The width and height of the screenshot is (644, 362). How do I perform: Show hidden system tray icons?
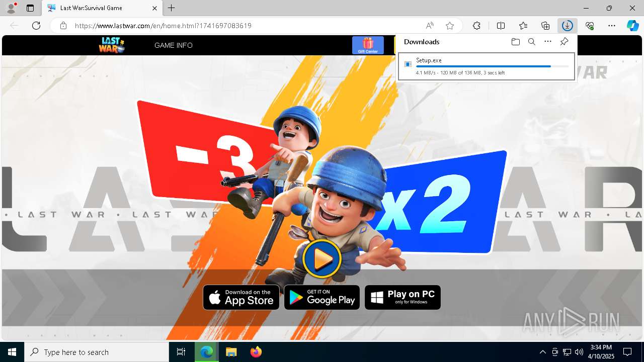point(542,352)
